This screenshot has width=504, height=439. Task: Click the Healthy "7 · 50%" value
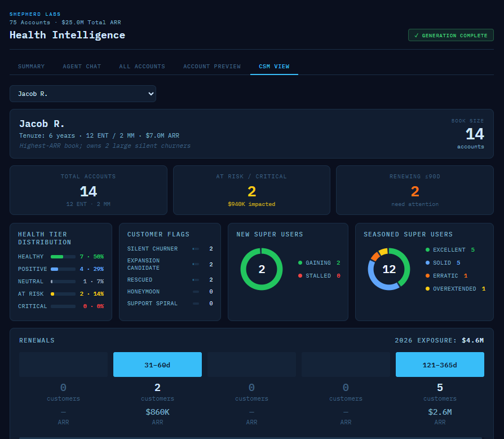91,257
